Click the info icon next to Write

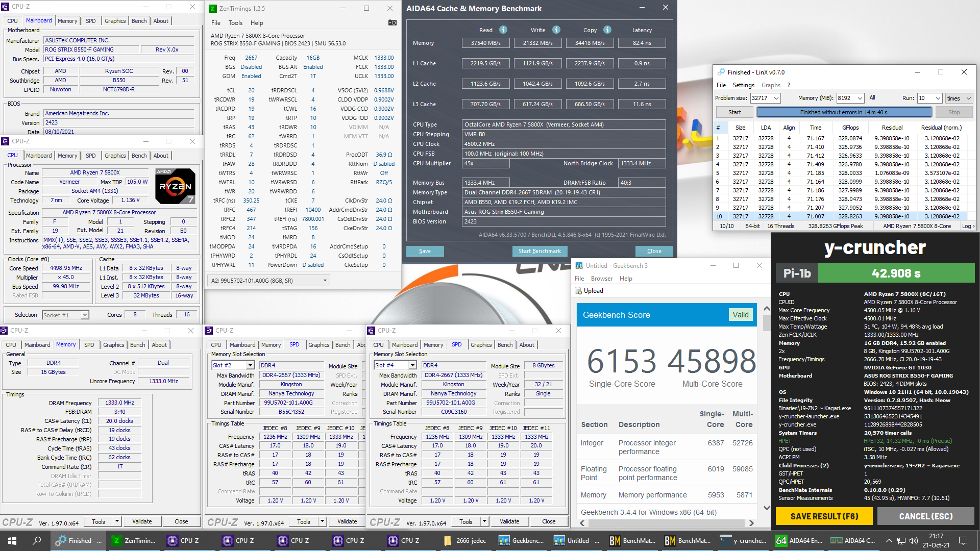(556, 30)
